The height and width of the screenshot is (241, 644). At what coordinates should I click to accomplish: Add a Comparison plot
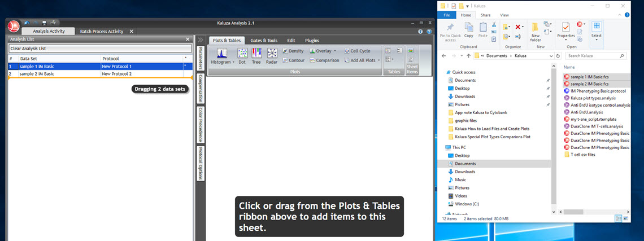point(324,60)
